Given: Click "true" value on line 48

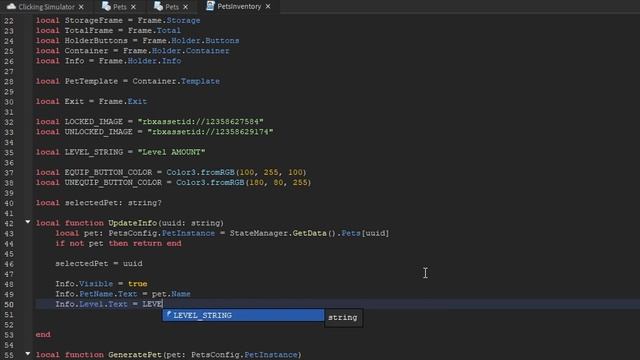Looking at the screenshot, I should 138,284.
